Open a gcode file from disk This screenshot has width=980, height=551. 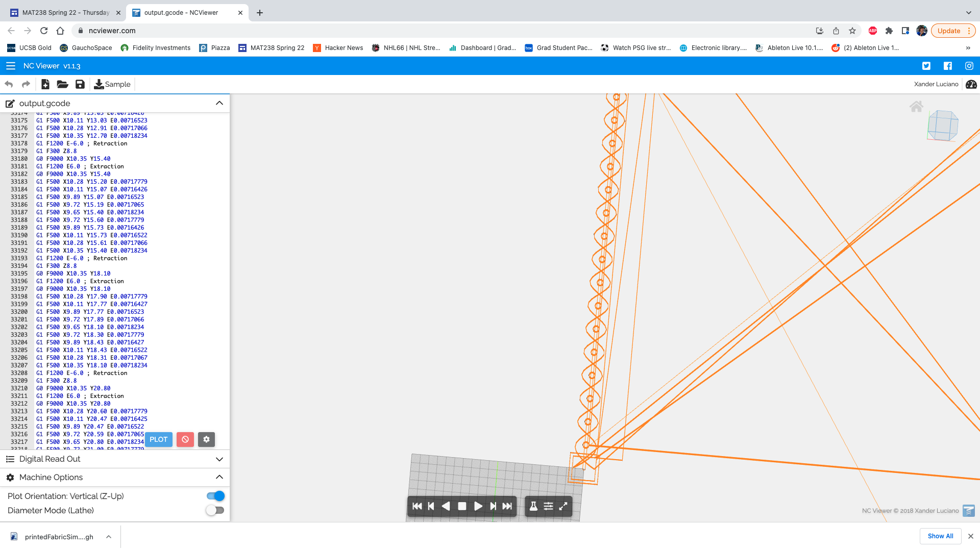click(x=62, y=84)
